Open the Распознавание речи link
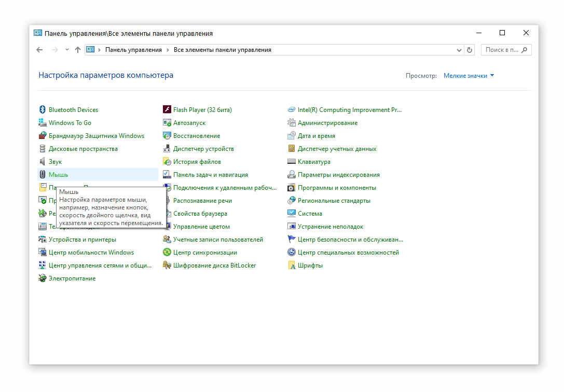 coord(202,201)
